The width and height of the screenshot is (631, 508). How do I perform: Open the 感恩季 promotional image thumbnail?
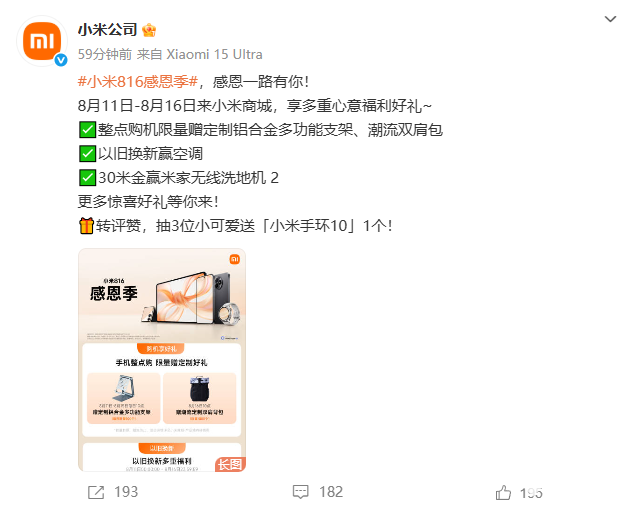click(162, 360)
